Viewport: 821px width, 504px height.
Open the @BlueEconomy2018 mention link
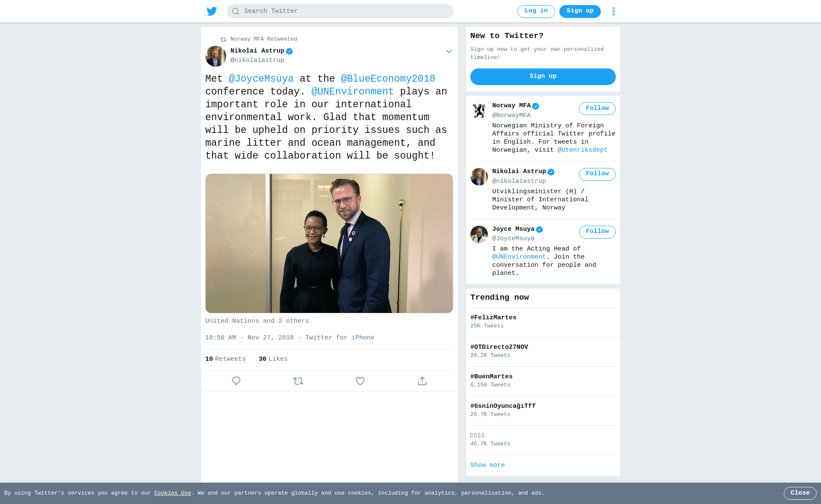click(388, 79)
